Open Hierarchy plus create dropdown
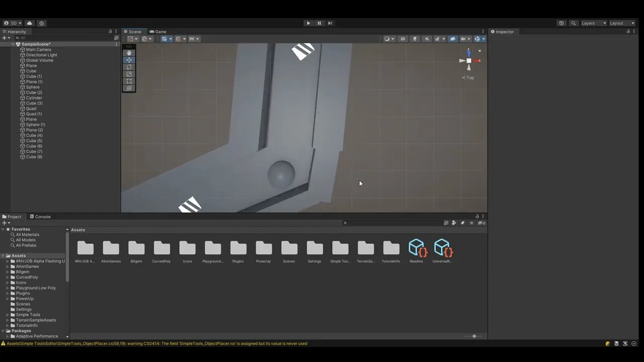 [x=6, y=38]
